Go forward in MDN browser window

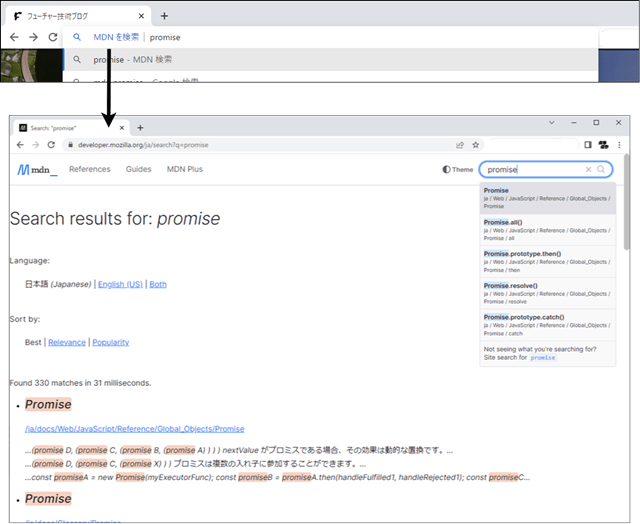pyautogui.click(x=36, y=145)
